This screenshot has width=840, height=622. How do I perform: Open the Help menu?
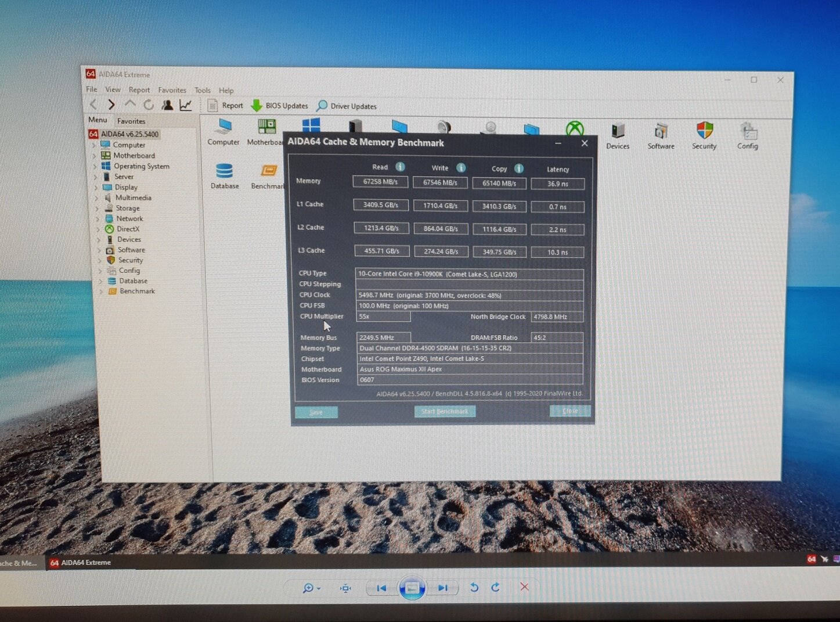(226, 91)
